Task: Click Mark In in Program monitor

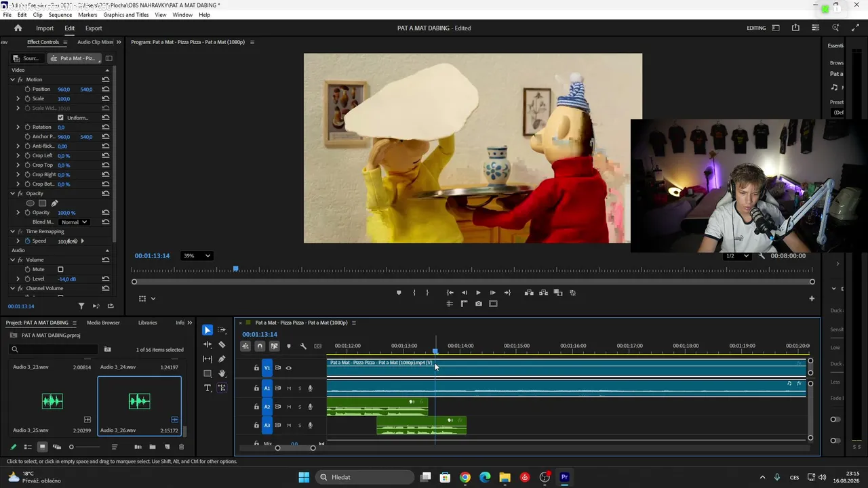Action: coord(414,293)
